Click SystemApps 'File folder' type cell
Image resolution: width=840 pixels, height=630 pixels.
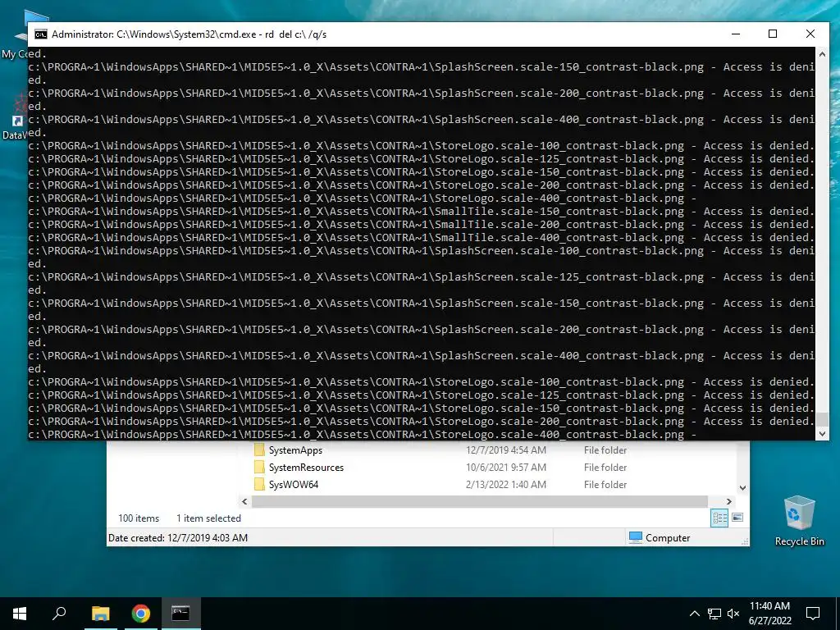(605, 450)
